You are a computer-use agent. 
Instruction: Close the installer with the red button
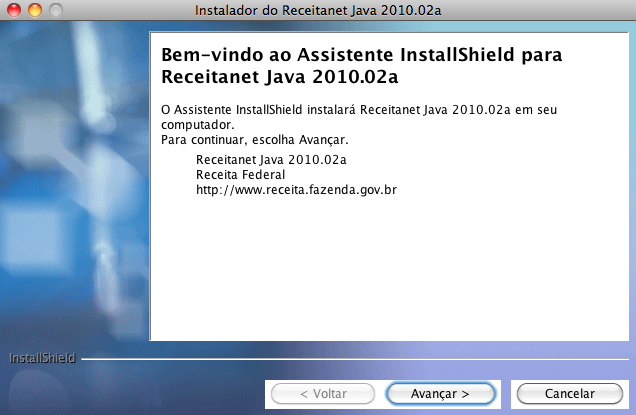pyautogui.click(x=14, y=10)
